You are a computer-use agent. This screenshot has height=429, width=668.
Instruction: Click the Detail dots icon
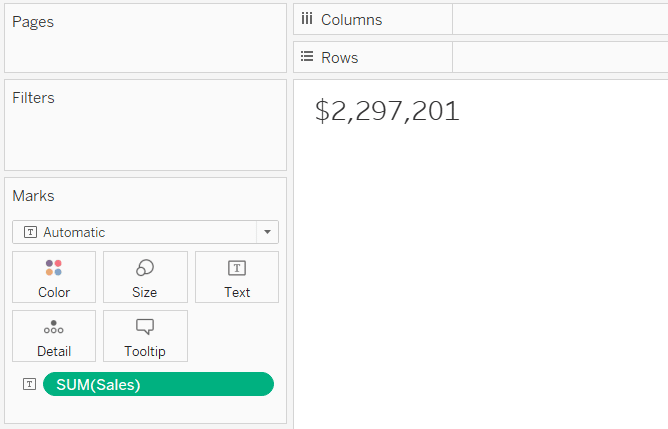(54, 327)
